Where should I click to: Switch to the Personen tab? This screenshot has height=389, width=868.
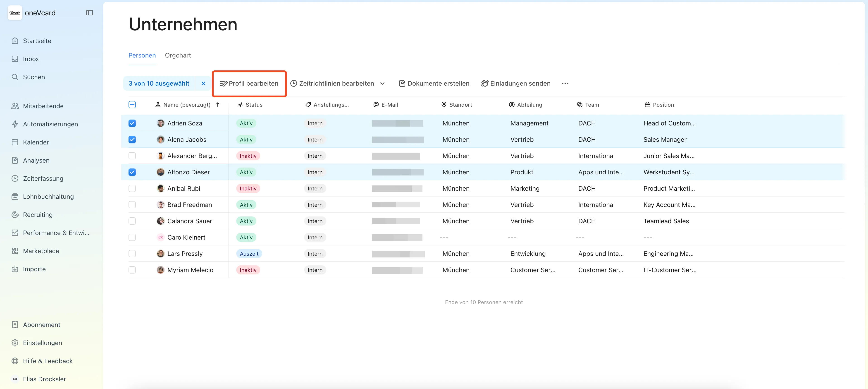[142, 55]
